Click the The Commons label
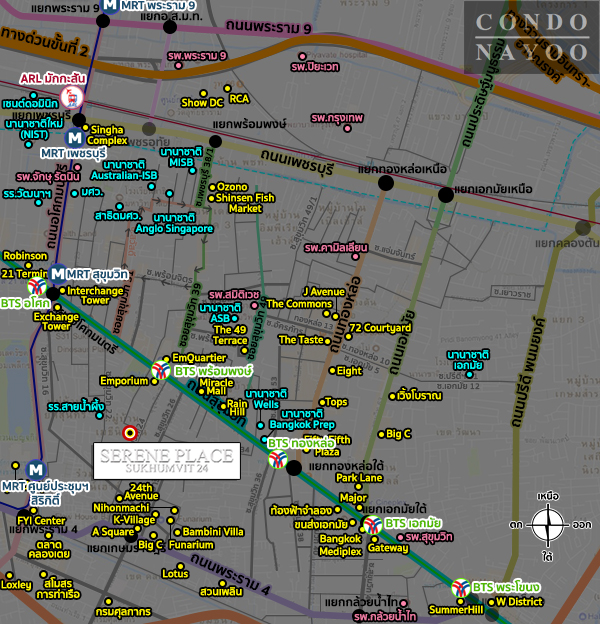This screenshot has height=624, width=600. pyautogui.click(x=299, y=304)
